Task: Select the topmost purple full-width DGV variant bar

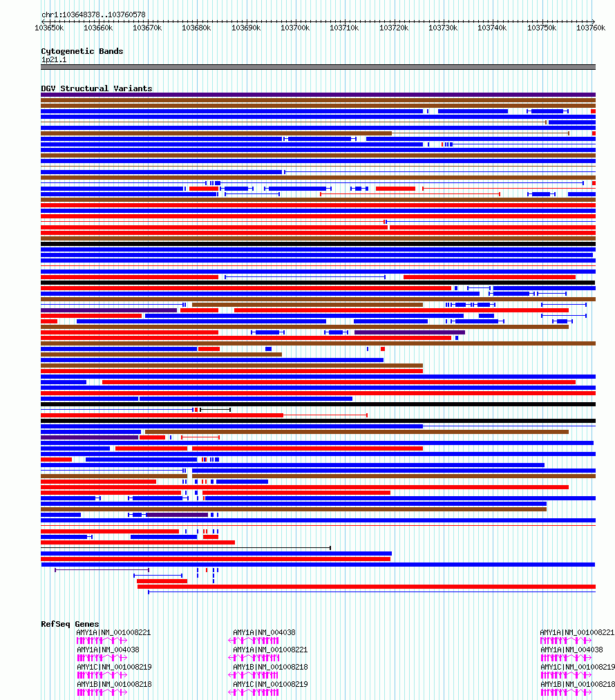Action: point(319,95)
